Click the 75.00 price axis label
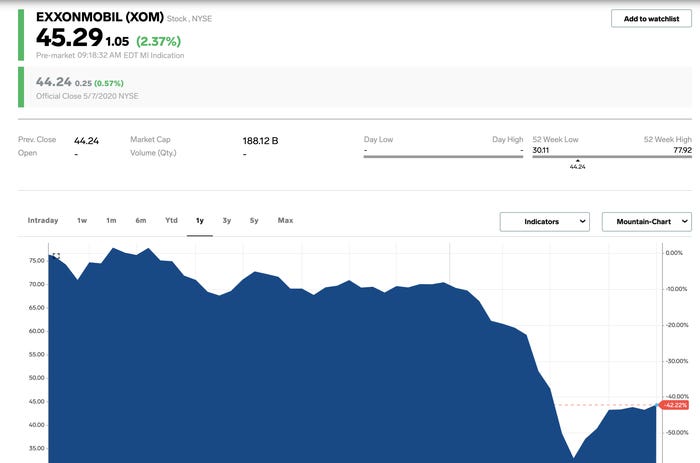Screen dimensions: 700x463 tap(37, 261)
